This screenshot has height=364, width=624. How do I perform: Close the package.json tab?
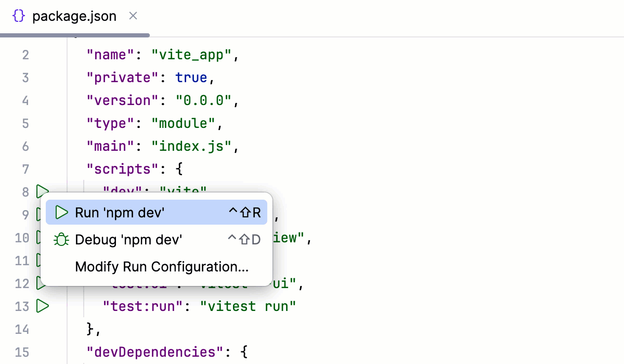[133, 16]
